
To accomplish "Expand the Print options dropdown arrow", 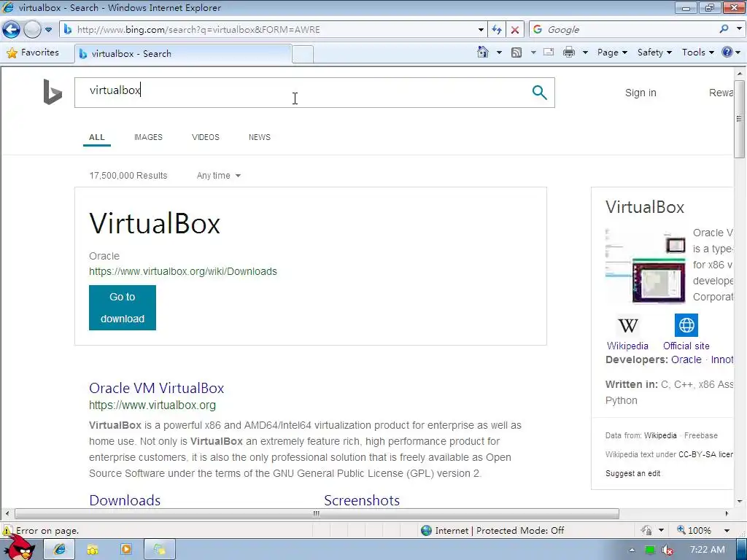I will pyautogui.click(x=585, y=52).
